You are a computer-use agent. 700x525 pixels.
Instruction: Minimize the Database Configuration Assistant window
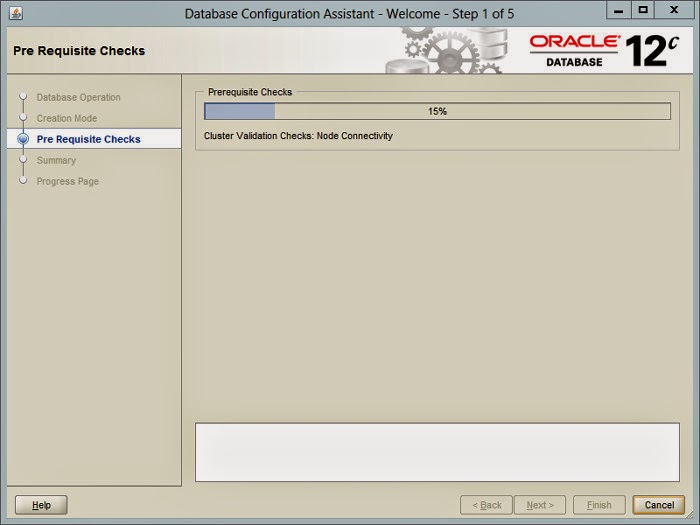(618, 10)
